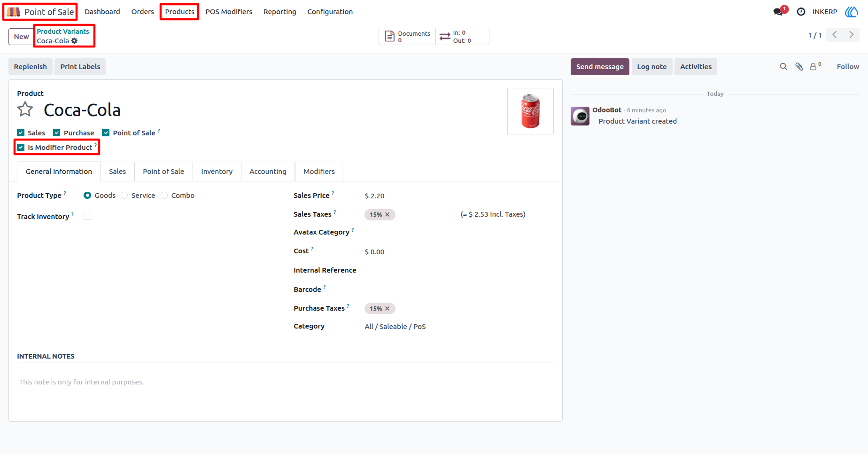Screen dimensions: 868x454
Task: Go to previous record arrow
Action: (x=835, y=35)
